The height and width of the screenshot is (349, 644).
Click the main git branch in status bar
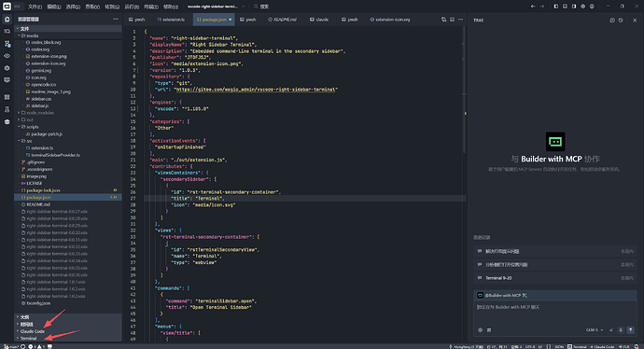click(x=11, y=346)
